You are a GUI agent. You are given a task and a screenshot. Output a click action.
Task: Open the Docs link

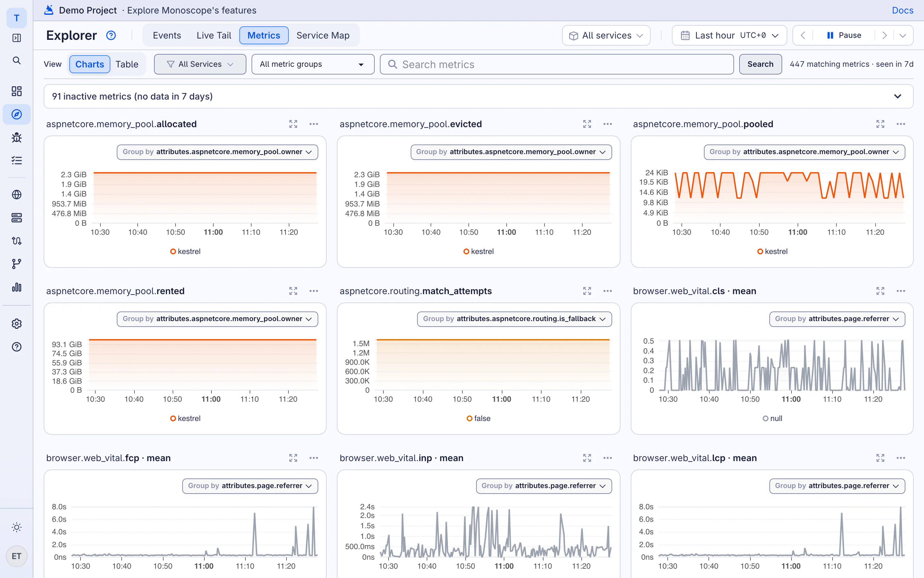pos(903,10)
